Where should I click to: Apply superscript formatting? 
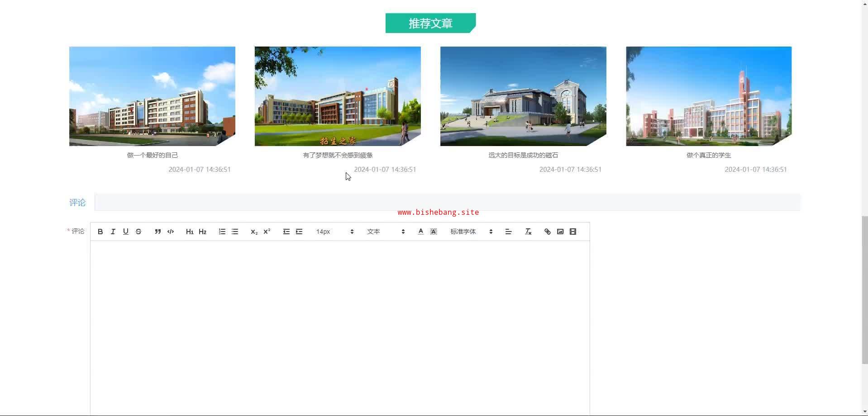coord(267,232)
